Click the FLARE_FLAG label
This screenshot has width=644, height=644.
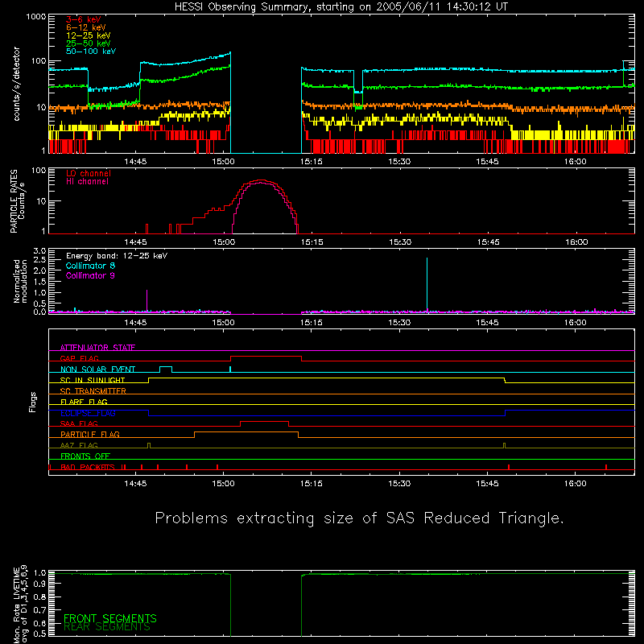[84, 402]
